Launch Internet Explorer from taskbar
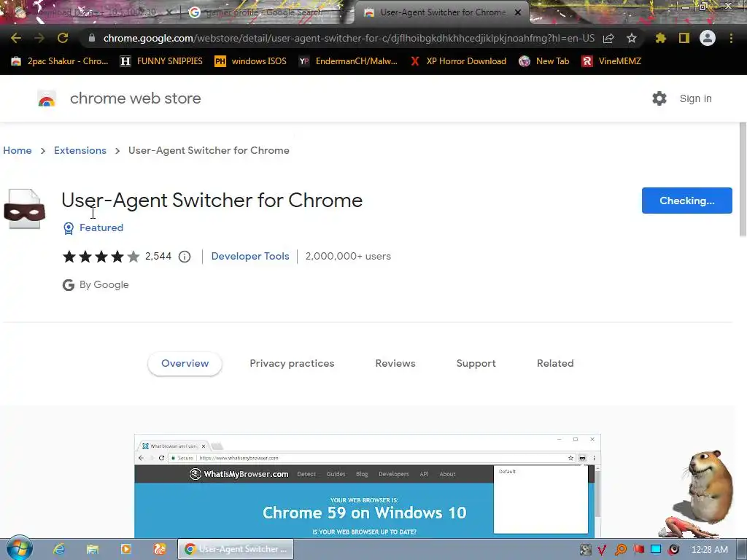 tap(59, 549)
